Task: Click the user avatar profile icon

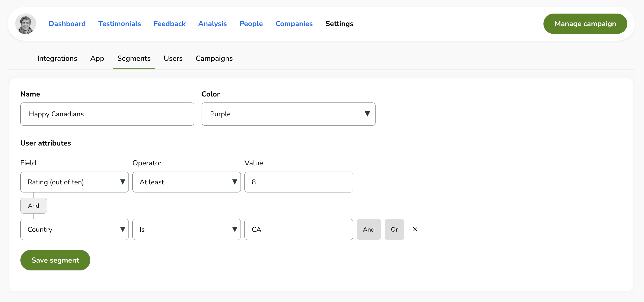Action: (26, 24)
